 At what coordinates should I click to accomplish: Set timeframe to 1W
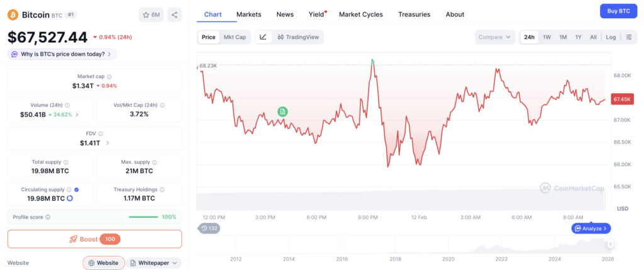tap(547, 37)
